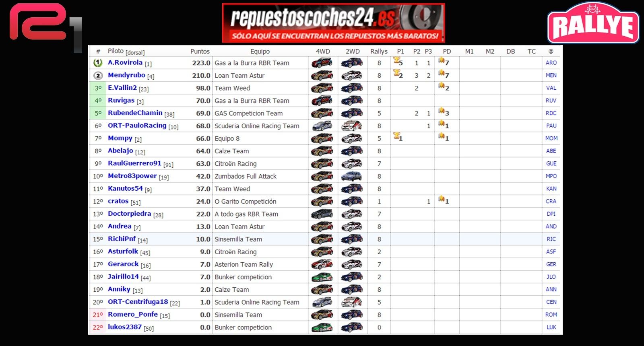
Task: Click Gerarock's 4WD car icon
Action: 322,264
